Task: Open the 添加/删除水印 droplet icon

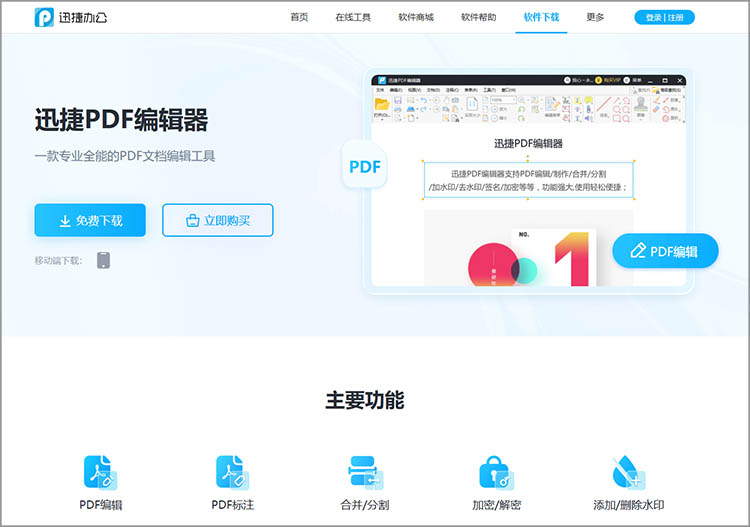Action: click(629, 472)
